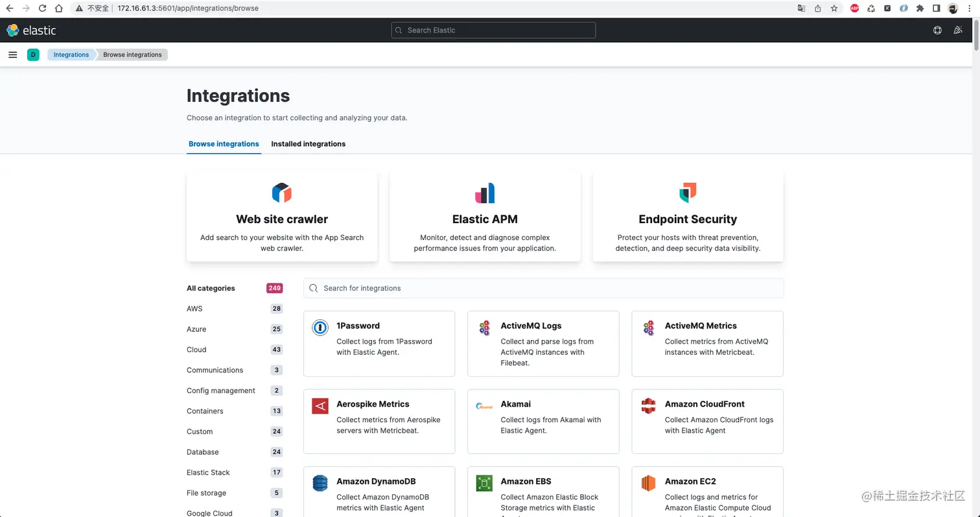Focus the Search for integrations field
Viewport: 980px width, 517px height.
(543, 288)
